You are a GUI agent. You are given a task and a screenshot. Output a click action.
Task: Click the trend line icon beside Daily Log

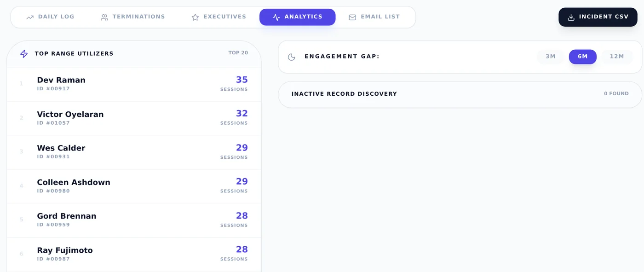[30, 17]
